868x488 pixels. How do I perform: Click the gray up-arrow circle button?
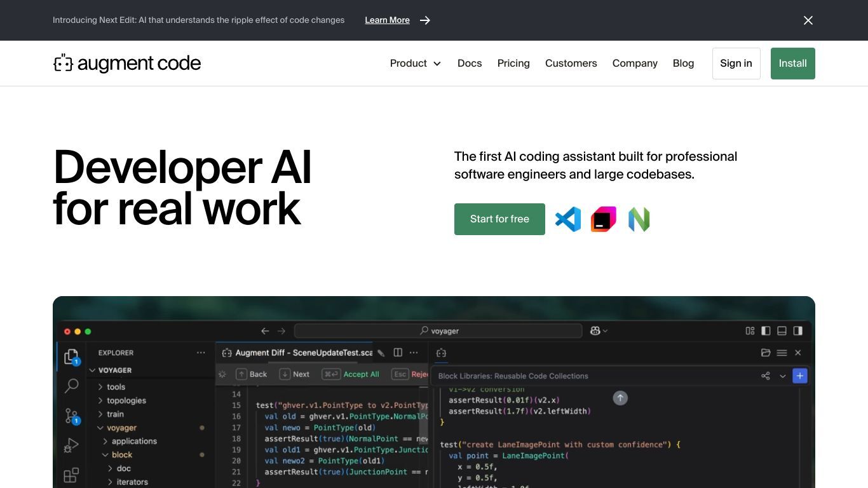coord(620,398)
